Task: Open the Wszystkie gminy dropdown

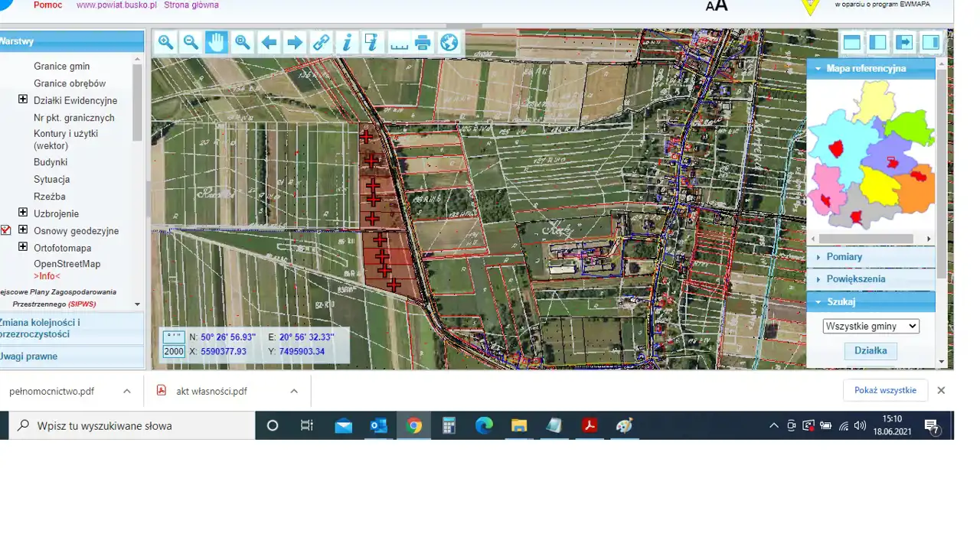Action: 871,326
